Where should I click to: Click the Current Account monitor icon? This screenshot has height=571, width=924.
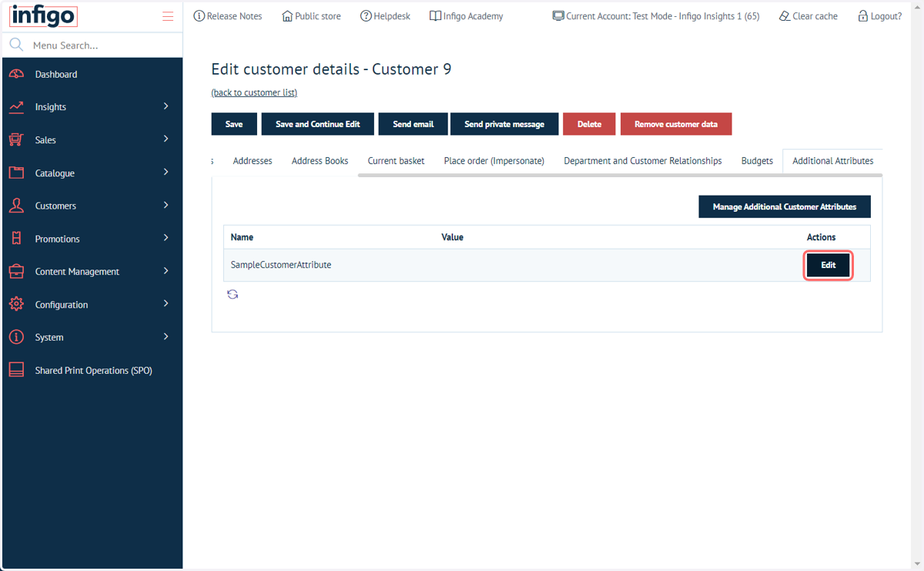point(558,16)
